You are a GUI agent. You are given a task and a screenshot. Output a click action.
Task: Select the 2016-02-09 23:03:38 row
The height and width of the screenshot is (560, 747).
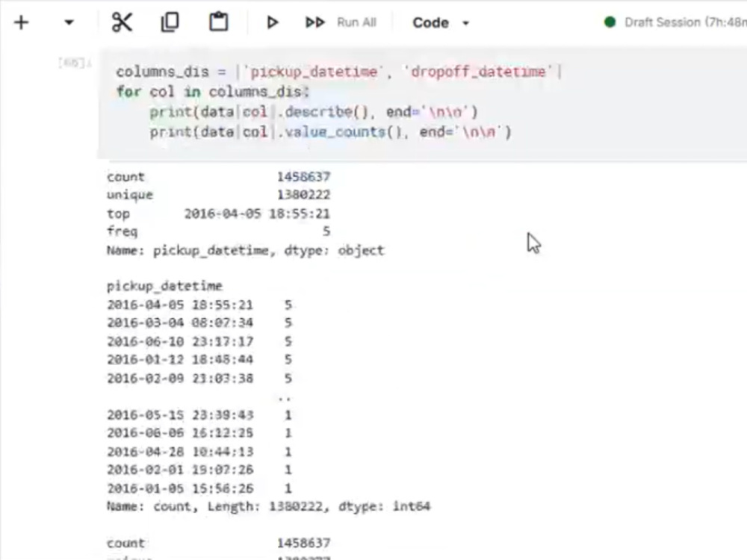[199, 378]
